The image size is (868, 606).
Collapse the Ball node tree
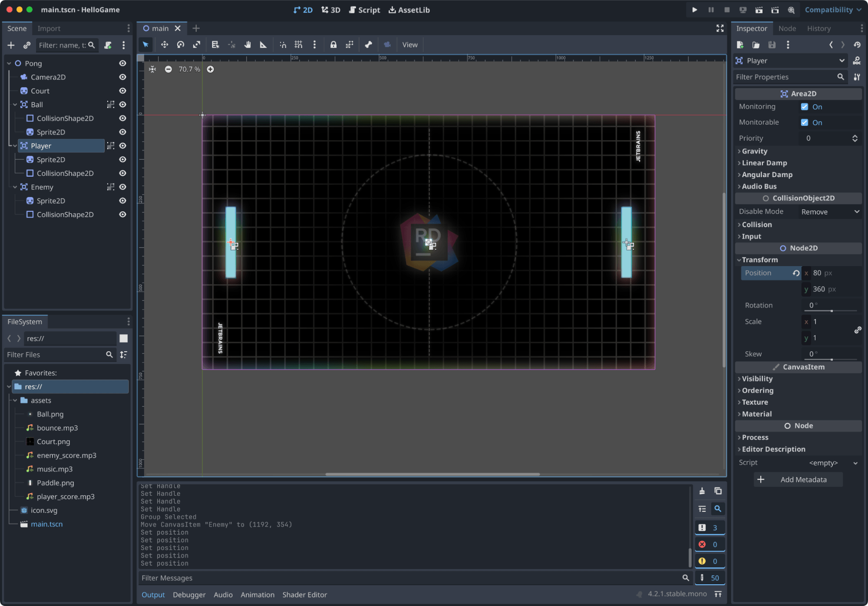tap(15, 105)
